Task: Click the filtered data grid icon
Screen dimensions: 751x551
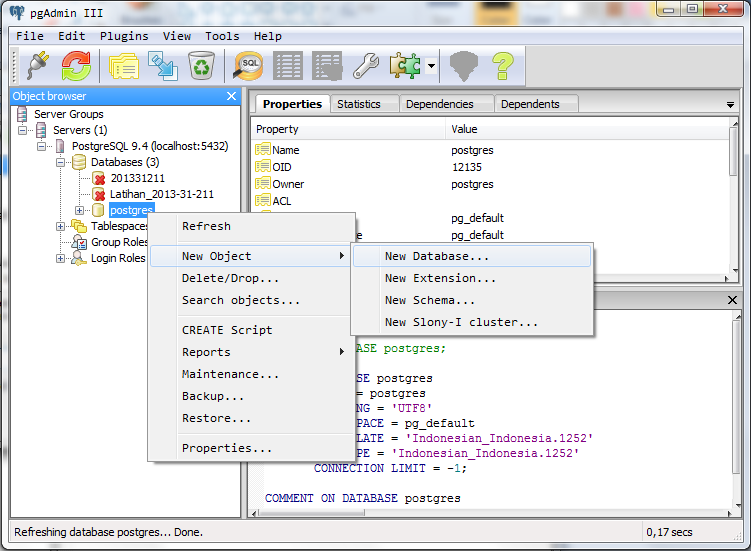Action: [x=327, y=66]
